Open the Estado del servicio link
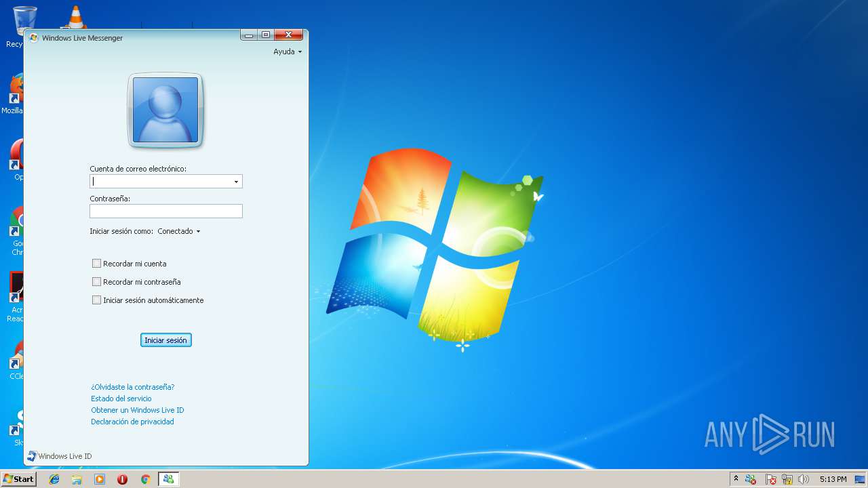Screen dimensions: 868x488 click(x=121, y=399)
